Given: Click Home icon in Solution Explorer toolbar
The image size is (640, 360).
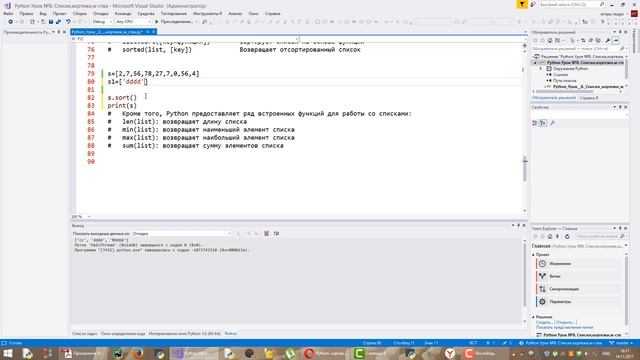Looking at the screenshot, I should pyautogui.click(x=550, y=40).
